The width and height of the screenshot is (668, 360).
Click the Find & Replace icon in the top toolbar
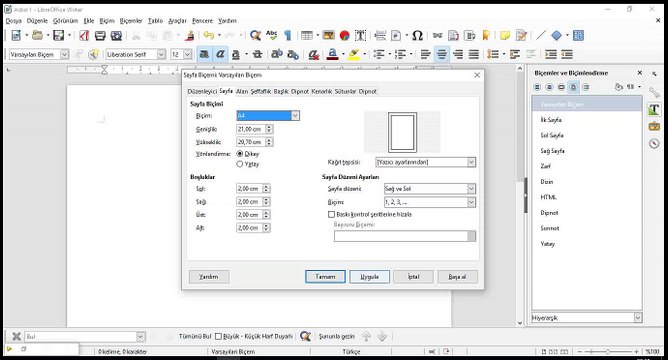255,36
